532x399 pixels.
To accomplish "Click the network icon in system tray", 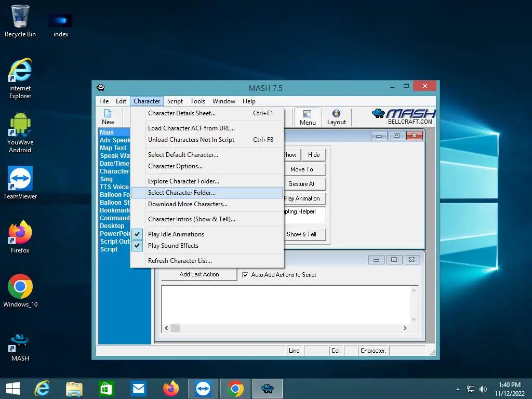I will 471,389.
